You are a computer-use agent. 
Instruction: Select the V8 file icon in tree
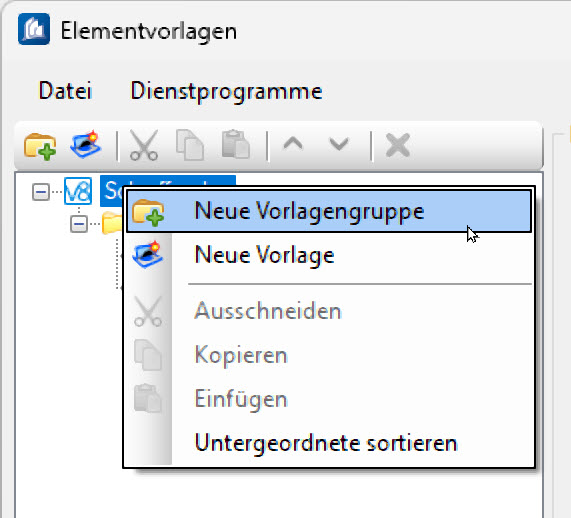[78, 191]
